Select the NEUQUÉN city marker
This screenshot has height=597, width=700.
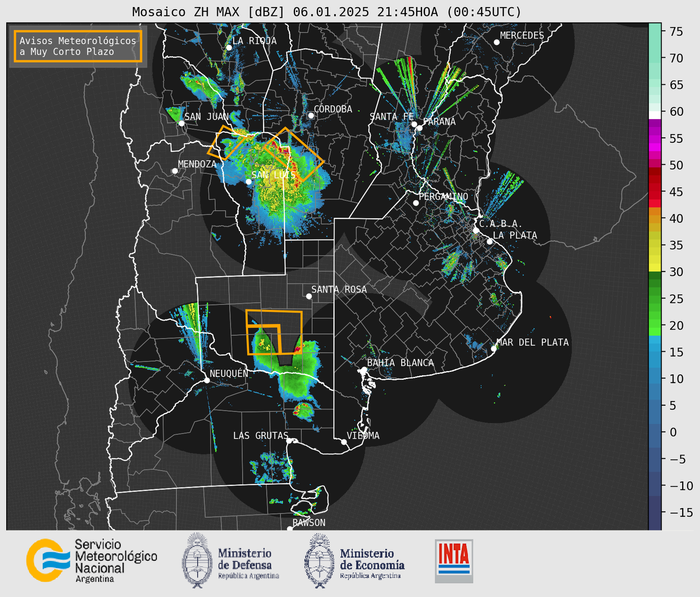tap(207, 380)
